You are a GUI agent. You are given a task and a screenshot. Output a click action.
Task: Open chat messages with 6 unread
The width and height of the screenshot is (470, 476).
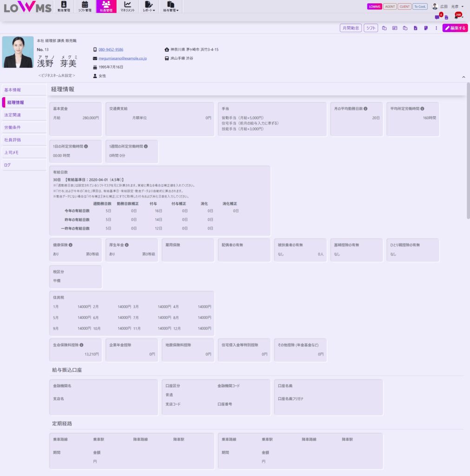tap(437, 17)
